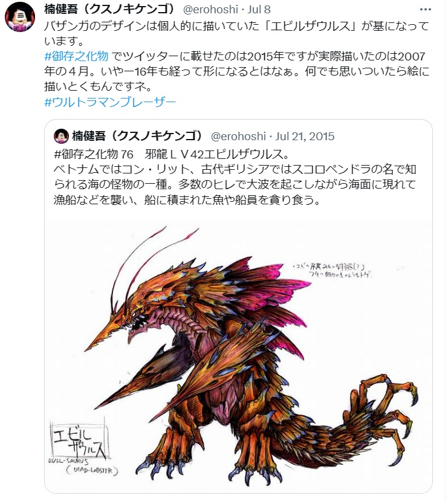Click the quoted tweet body text
448x501 pixels.
pos(235,177)
